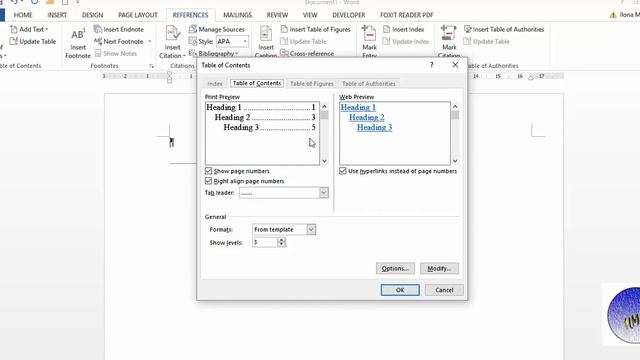Click the Show Notes icon
Image resolution: width=640 pixels, height=360 pixels.
pos(98,53)
